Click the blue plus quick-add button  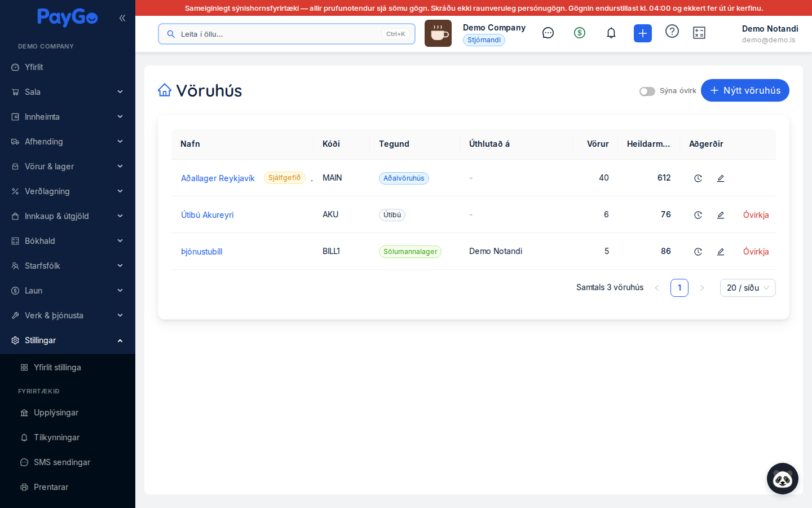coord(643,33)
